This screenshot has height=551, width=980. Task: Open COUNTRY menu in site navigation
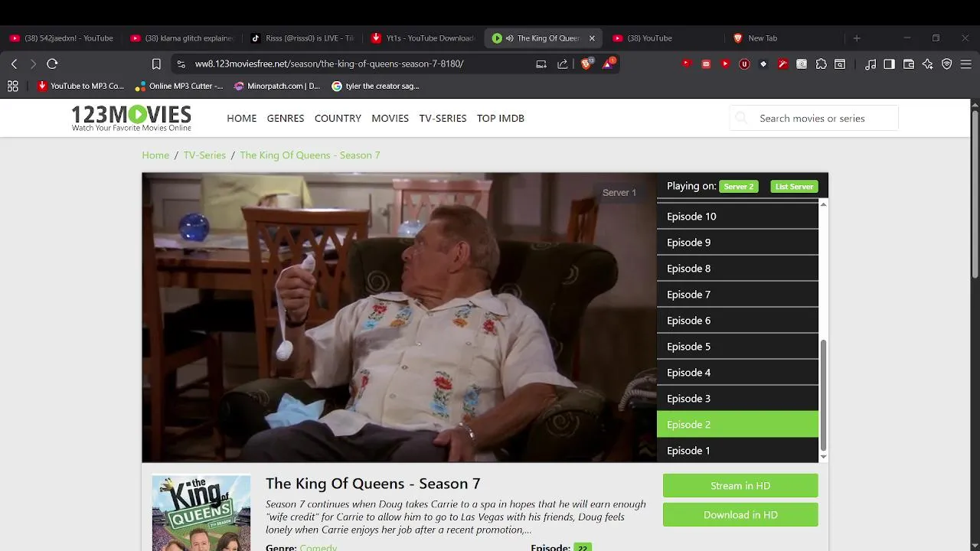click(x=338, y=119)
